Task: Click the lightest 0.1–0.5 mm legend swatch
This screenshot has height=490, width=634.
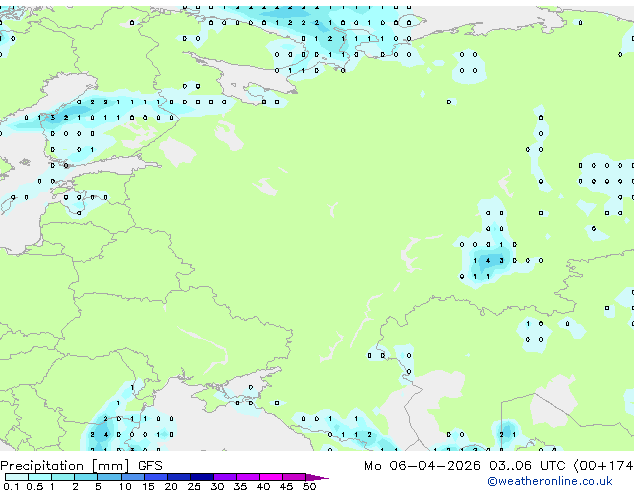Action: click(17, 477)
